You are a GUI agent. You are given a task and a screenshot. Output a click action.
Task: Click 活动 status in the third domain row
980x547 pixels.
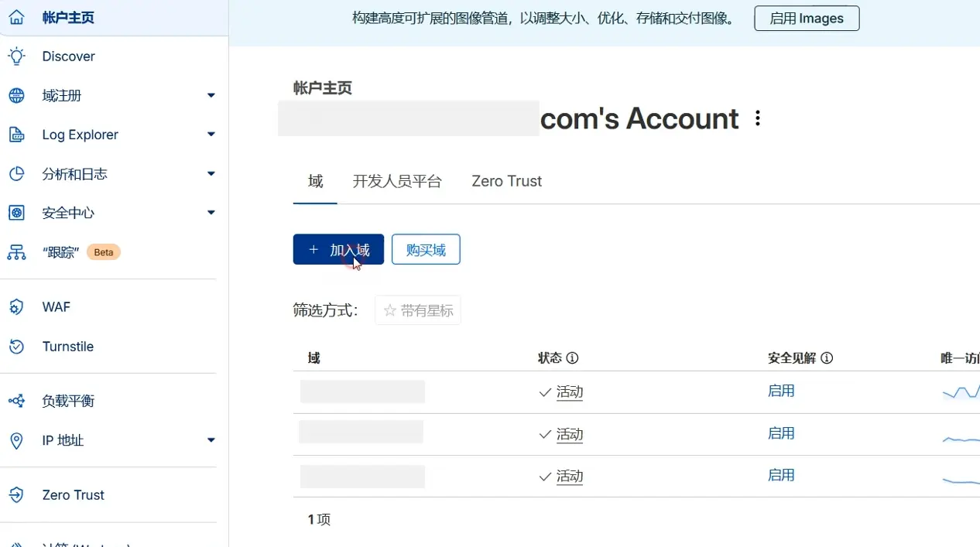pyautogui.click(x=570, y=477)
